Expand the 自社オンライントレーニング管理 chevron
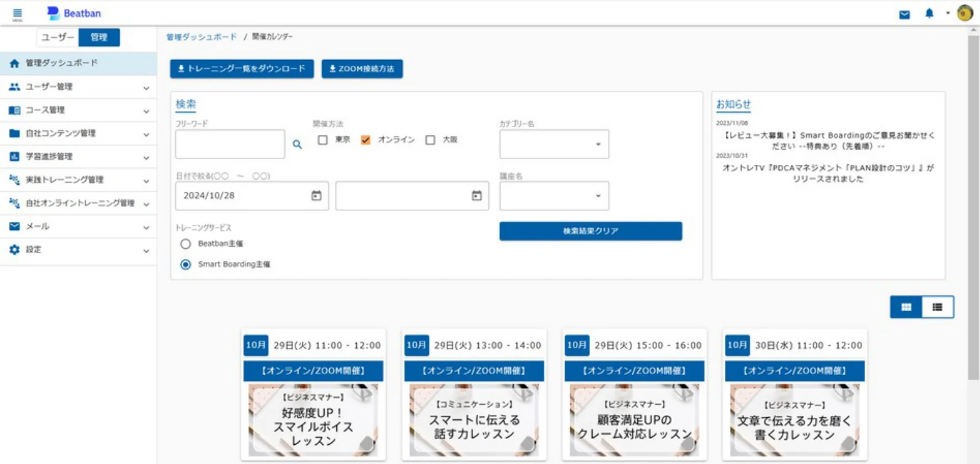The width and height of the screenshot is (980, 464). [x=146, y=205]
